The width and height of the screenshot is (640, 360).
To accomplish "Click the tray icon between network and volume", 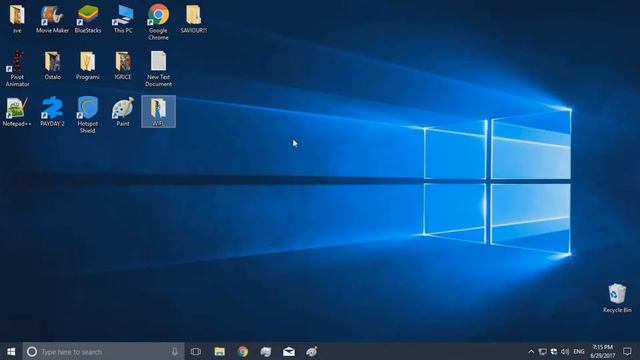I will (554, 351).
